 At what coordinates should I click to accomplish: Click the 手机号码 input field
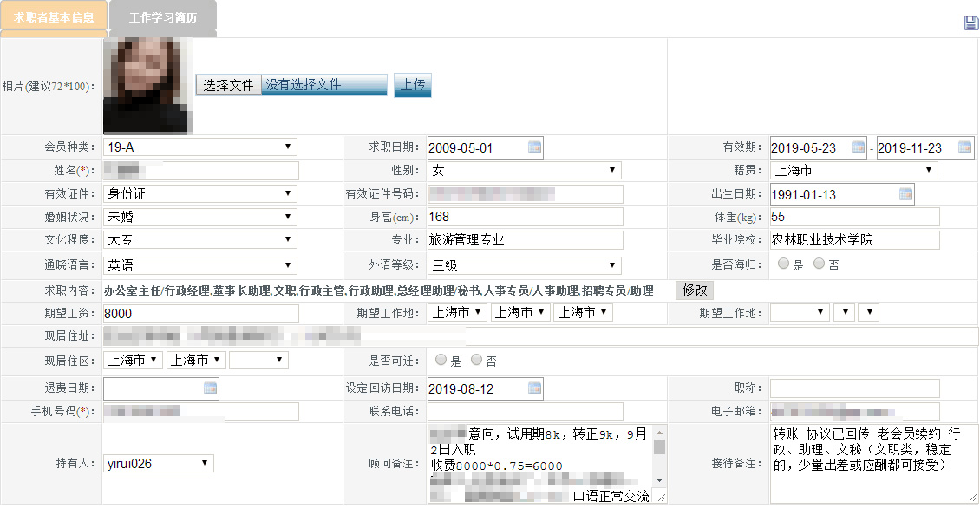(x=201, y=412)
